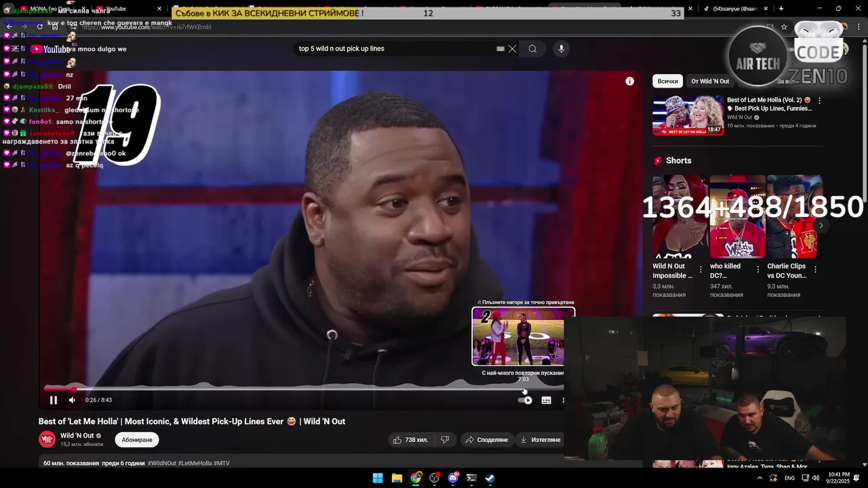Download the video via Изтегляне button
The image size is (868, 488).
point(540,440)
